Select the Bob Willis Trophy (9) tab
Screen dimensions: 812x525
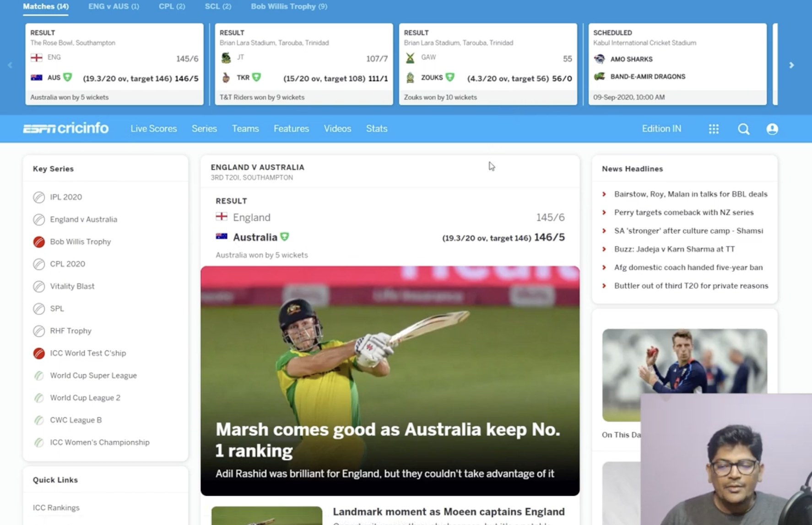[289, 6]
